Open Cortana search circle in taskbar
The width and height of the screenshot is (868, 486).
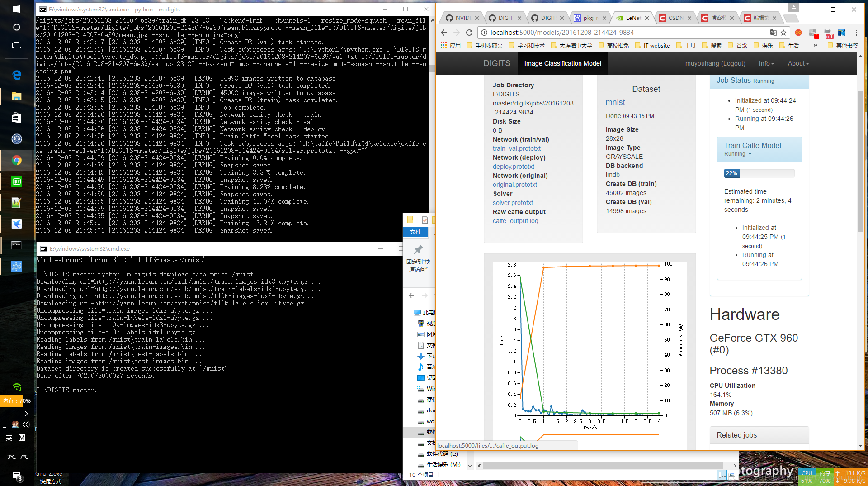pos(17,27)
